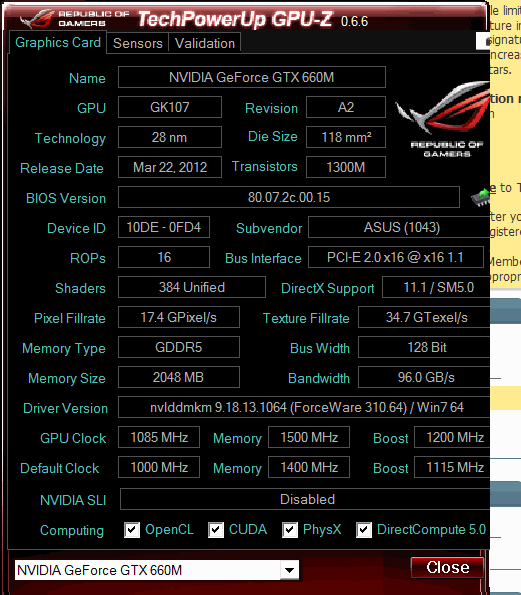Click the Bandwidth value 96.0 GB/s
The height and width of the screenshot is (595, 521).
(424, 377)
